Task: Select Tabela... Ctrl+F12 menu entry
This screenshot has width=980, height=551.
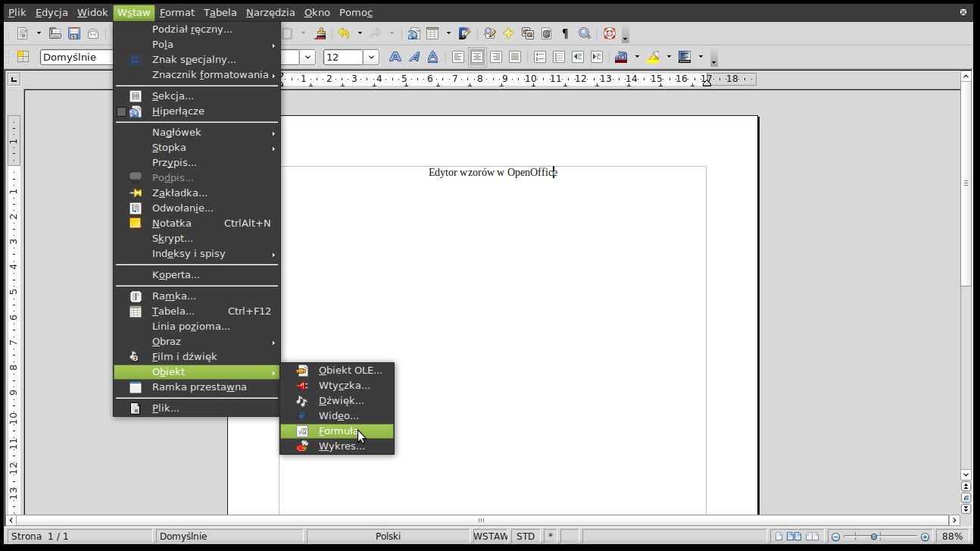Action: pos(197,312)
